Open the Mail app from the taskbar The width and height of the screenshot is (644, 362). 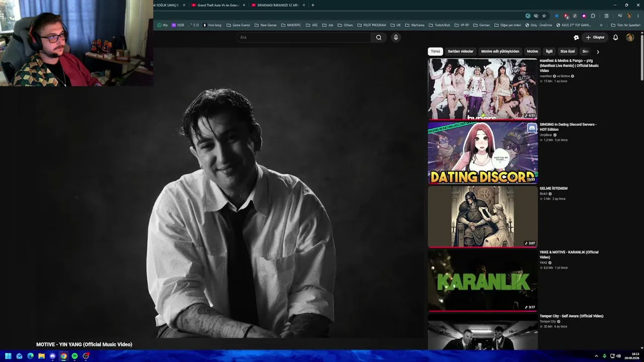[19, 356]
